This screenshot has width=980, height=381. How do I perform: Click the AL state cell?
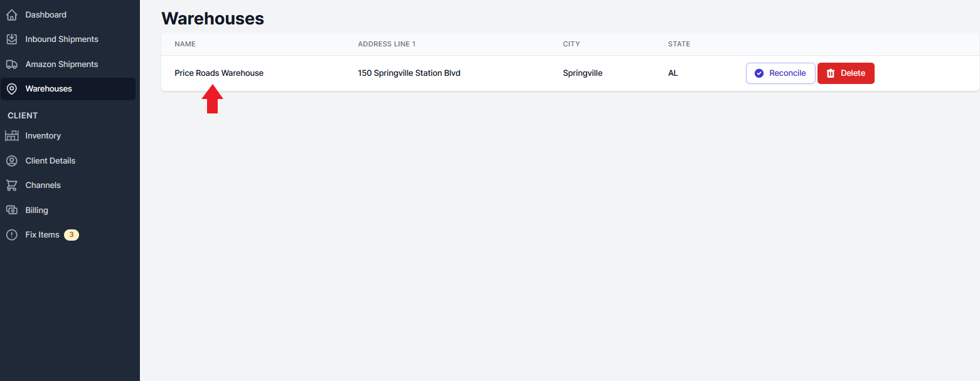(673, 73)
